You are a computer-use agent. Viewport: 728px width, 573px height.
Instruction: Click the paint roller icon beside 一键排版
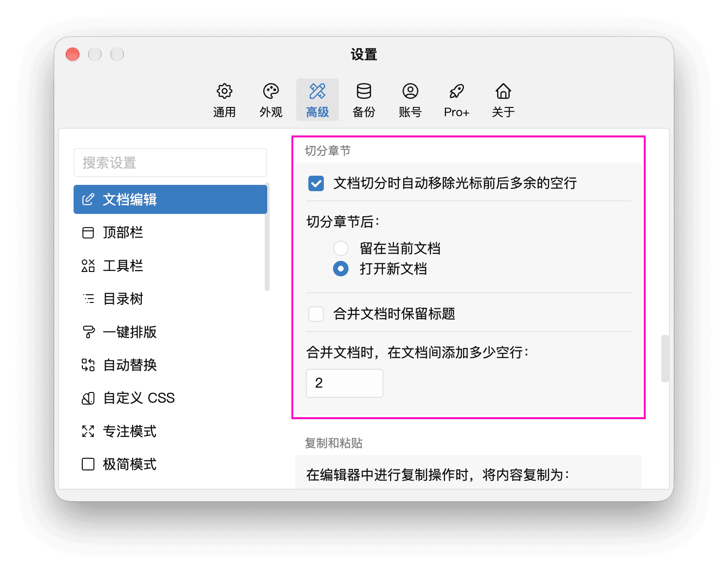point(88,332)
